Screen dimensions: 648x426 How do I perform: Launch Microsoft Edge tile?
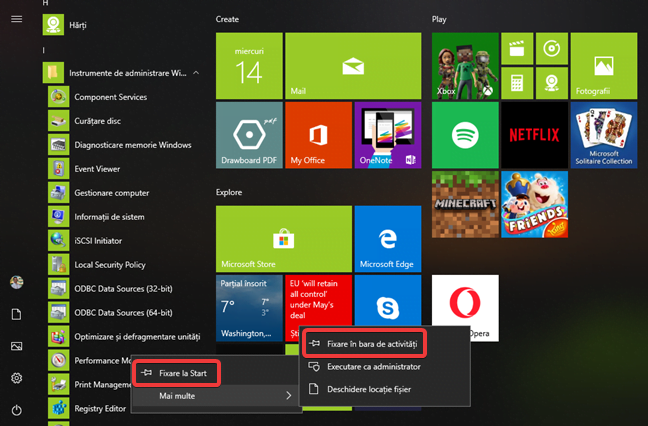click(388, 239)
